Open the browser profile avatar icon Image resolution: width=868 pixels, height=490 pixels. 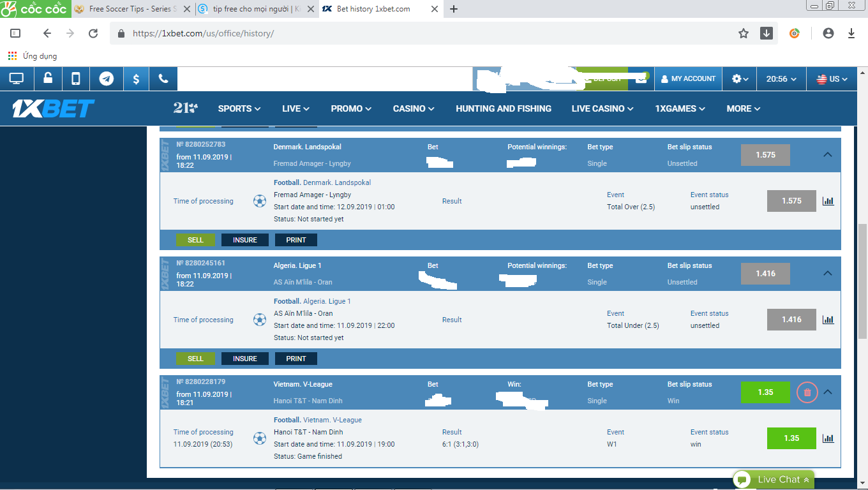[828, 33]
